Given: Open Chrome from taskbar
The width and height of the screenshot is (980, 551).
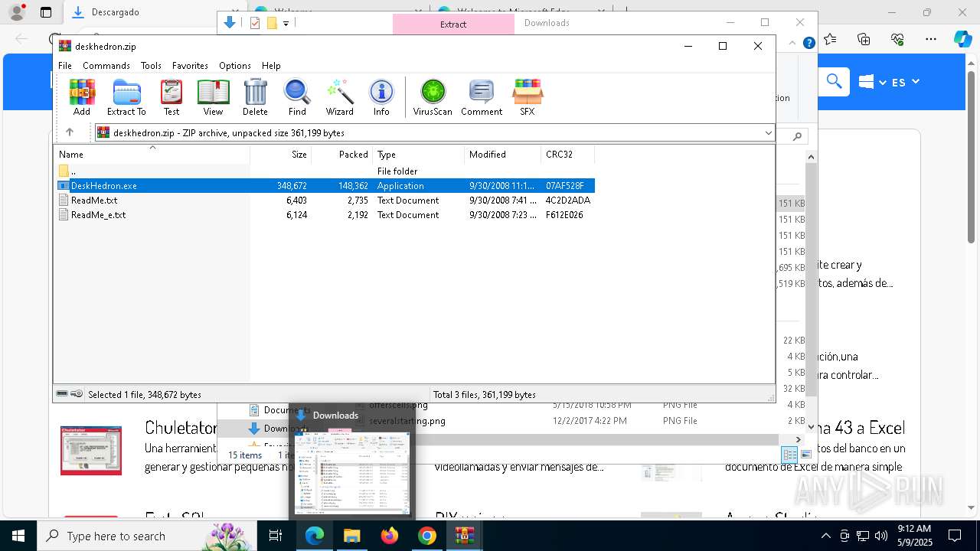Looking at the screenshot, I should [427, 536].
